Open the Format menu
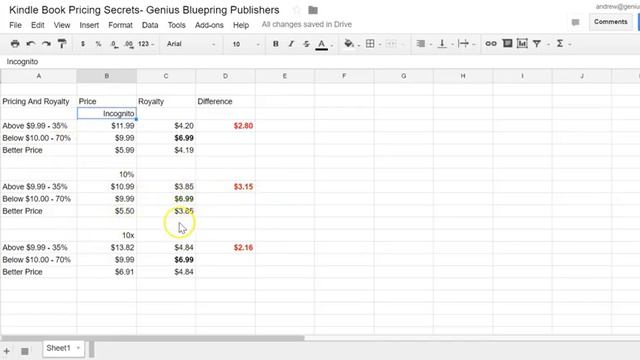This screenshot has width=640, height=360. (x=120, y=25)
